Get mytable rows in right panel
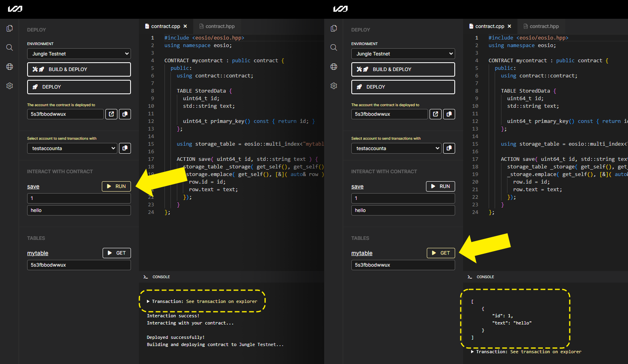The image size is (628, 364). point(441,253)
